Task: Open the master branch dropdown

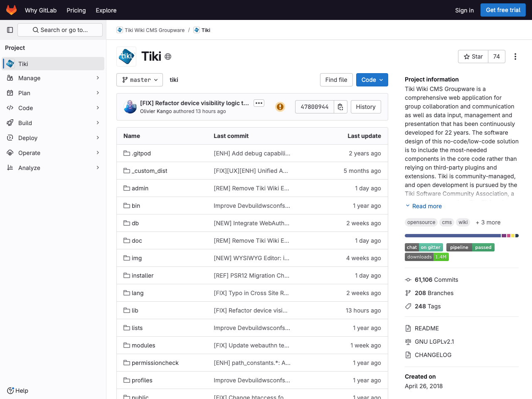Action: [140, 80]
